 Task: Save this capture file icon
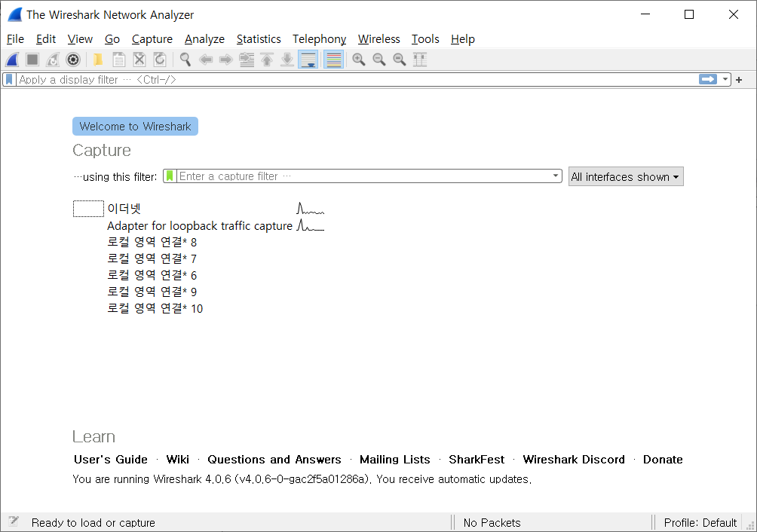(x=119, y=60)
